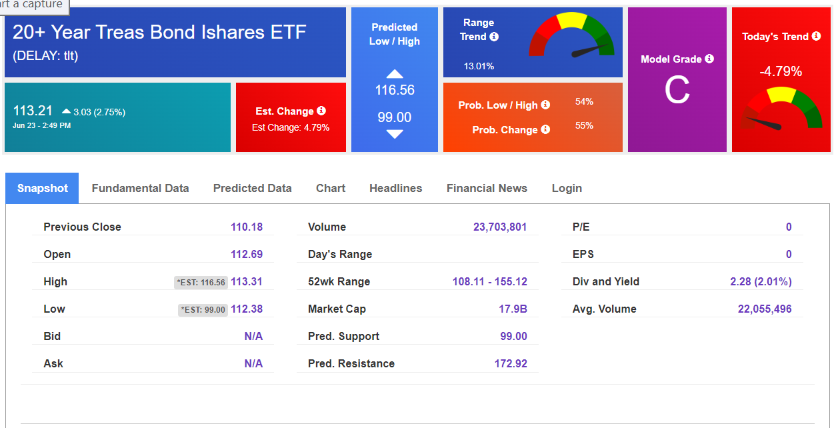Click the Est. Change info icon
834x428 pixels.
(322, 111)
